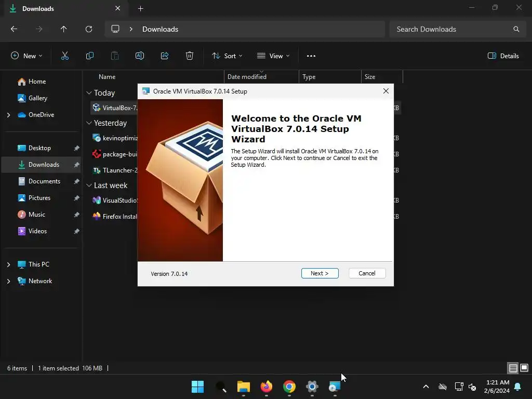The height and width of the screenshot is (399, 532).
Task: Refresh the Downloads folder
Action: (x=89, y=29)
